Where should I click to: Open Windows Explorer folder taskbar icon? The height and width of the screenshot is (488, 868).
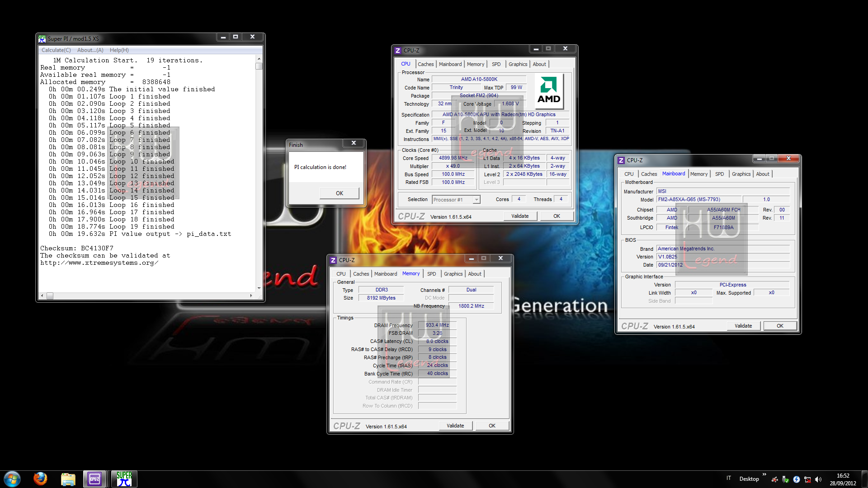coord(68,479)
